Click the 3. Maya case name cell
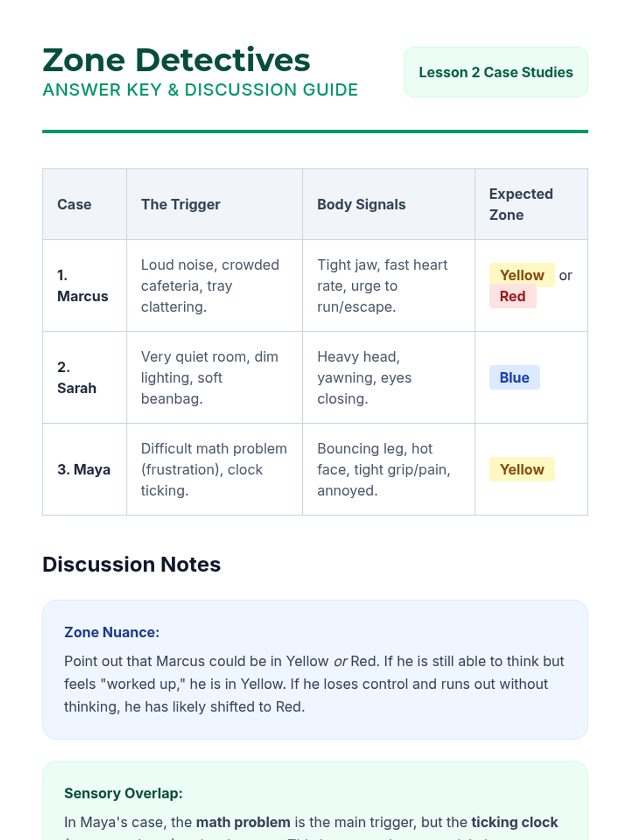The image size is (630, 840). (x=84, y=469)
